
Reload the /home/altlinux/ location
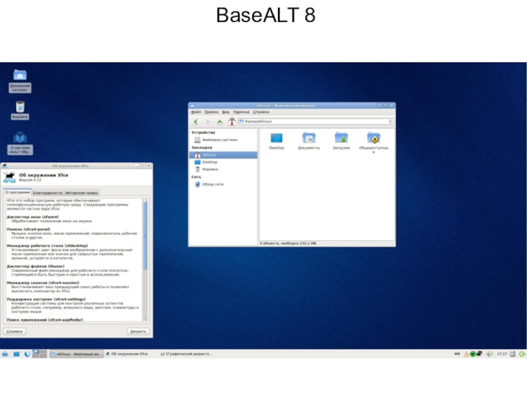click(x=390, y=122)
